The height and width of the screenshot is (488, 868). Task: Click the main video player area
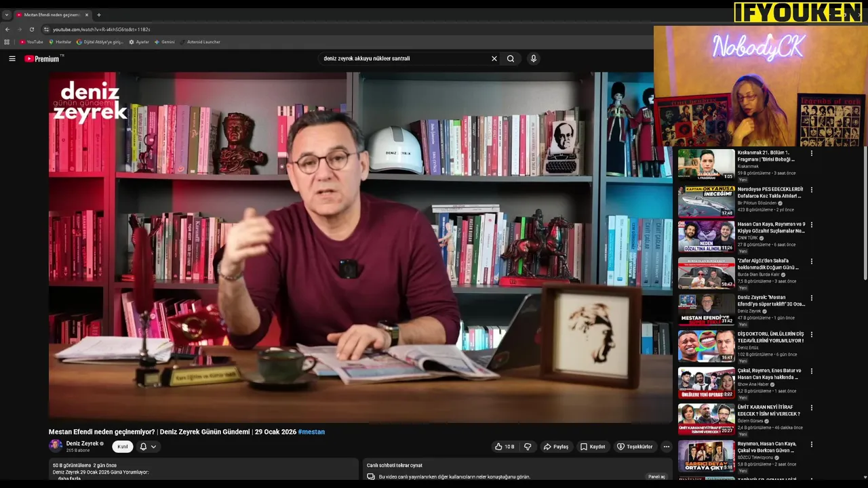360,247
